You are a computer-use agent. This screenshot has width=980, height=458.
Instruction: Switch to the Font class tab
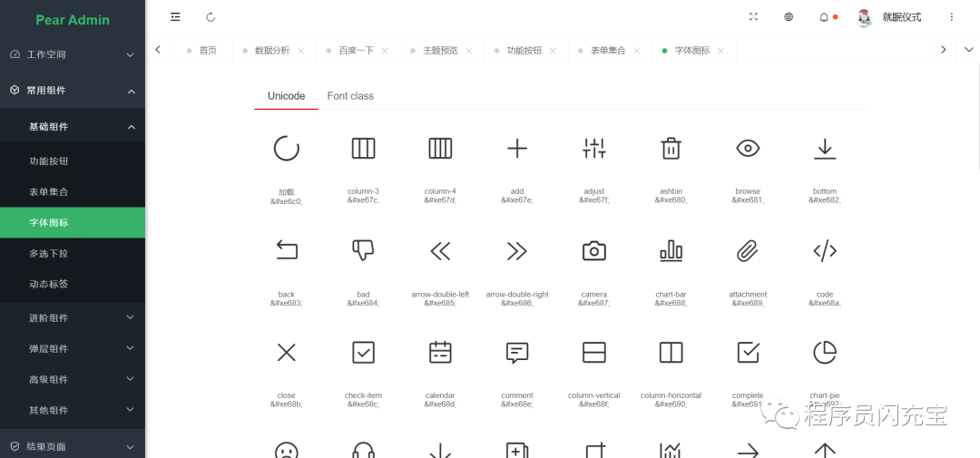pos(350,96)
